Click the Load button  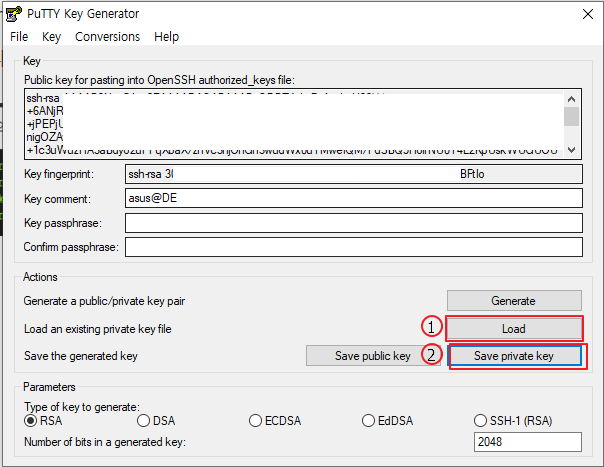pos(514,329)
